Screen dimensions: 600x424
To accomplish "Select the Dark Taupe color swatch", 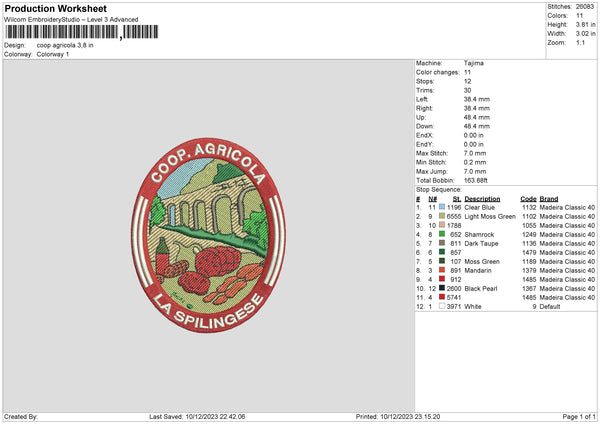I will pos(442,243).
